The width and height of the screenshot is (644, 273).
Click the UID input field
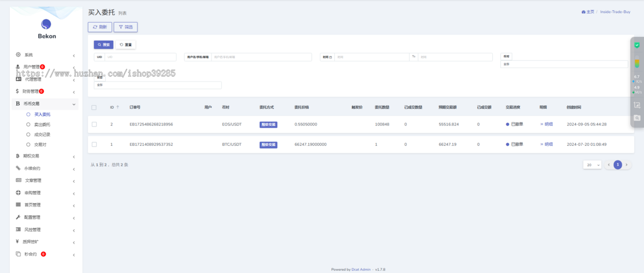point(141,57)
